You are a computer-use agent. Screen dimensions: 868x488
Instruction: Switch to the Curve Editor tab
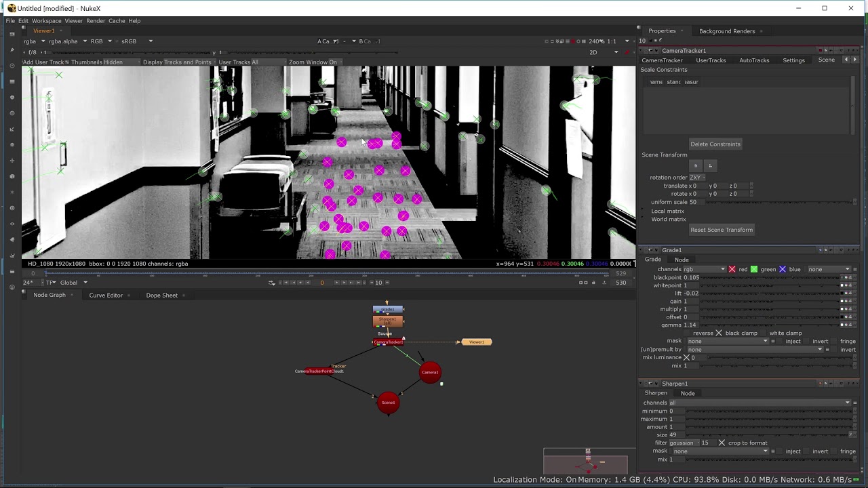pyautogui.click(x=106, y=295)
